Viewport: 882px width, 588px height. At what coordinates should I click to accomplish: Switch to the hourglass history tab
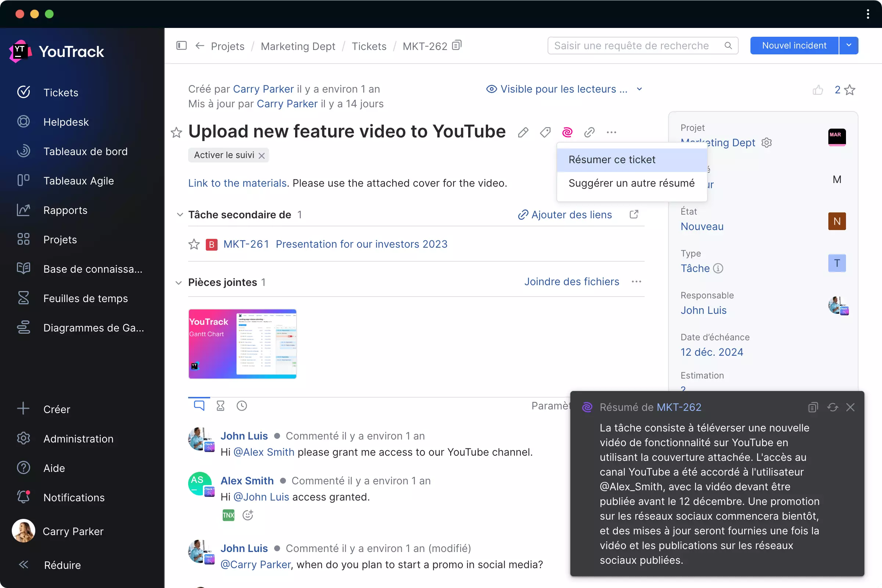(x=220, y=405)
